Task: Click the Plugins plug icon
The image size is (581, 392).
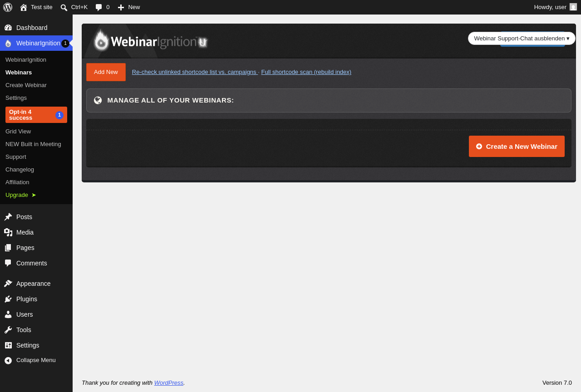Action: [x=8, y=299]
